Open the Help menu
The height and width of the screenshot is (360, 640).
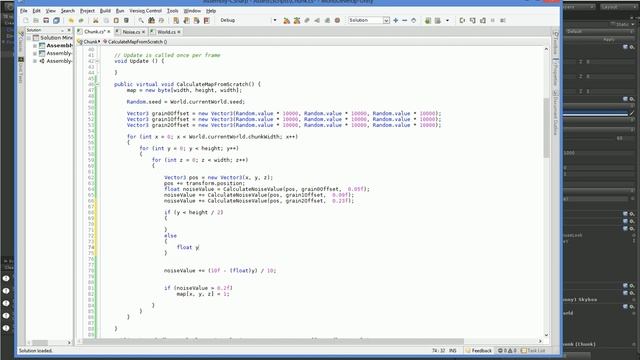[x=211, y=11]
